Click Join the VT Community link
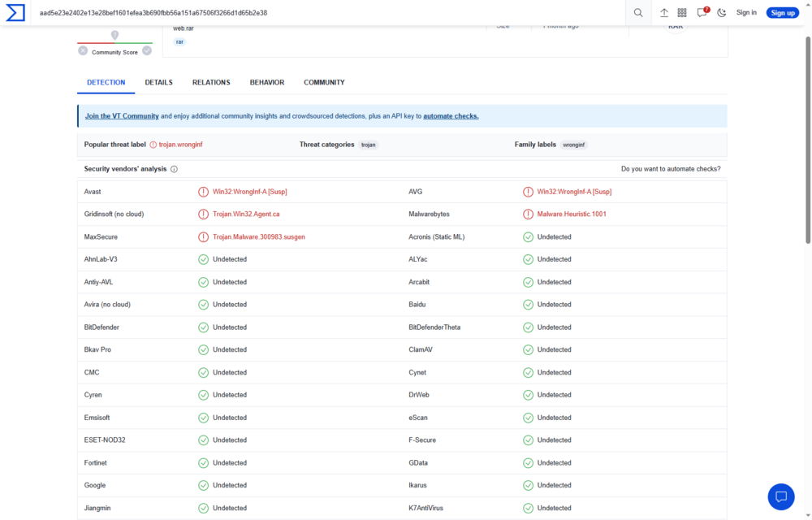 coord(122,116)
